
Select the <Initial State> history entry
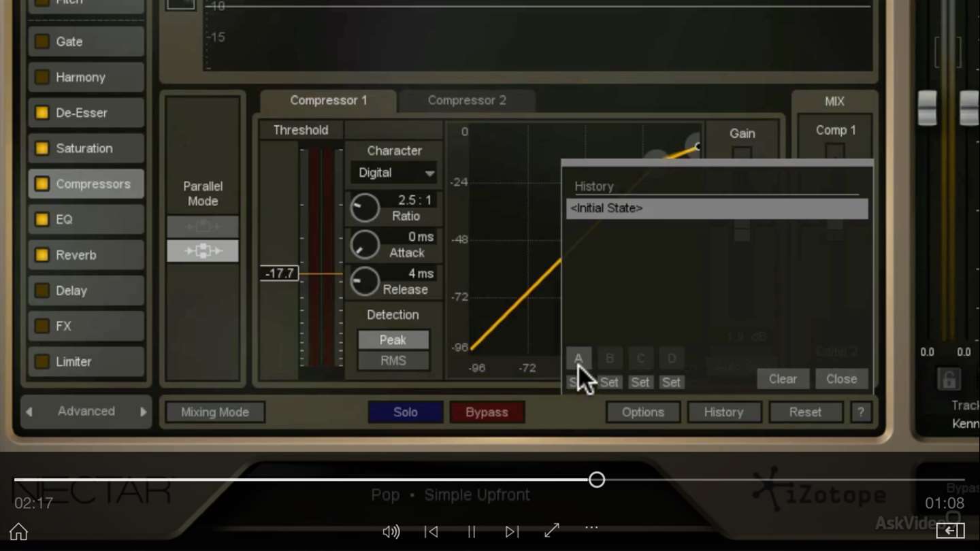(717, 208)
